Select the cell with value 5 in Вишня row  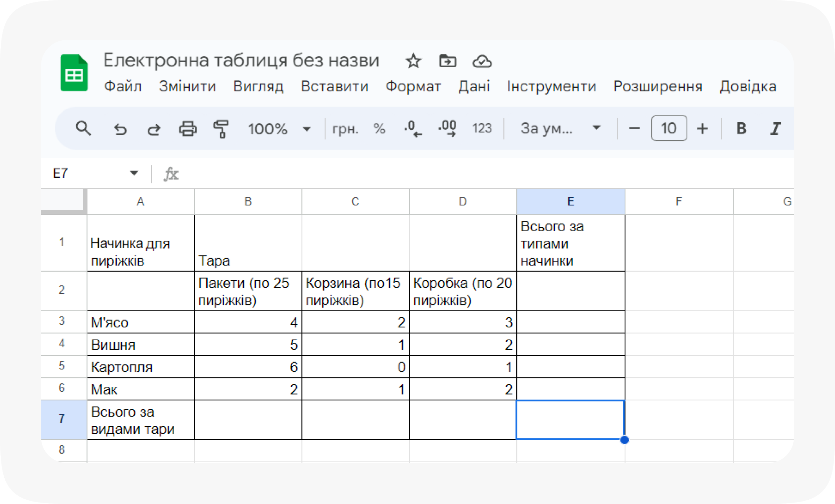click(248, 345)
